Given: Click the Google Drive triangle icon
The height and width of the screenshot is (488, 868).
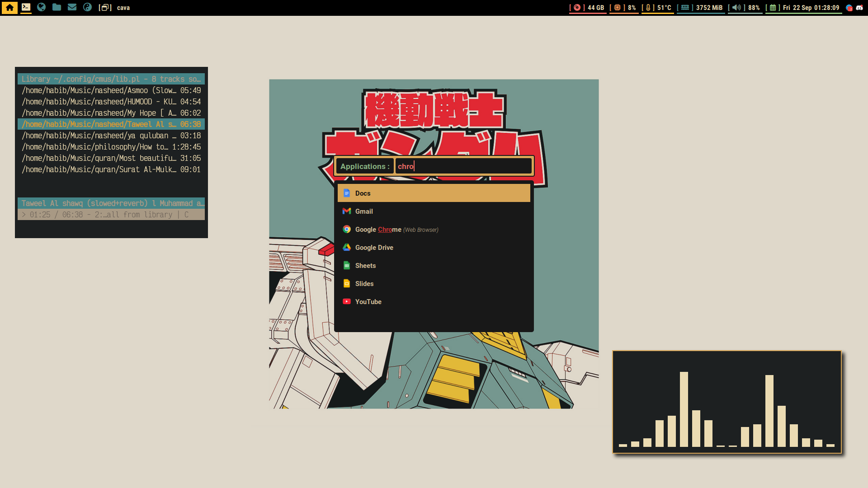Looking at the screenshot, I should pos(347,247).
